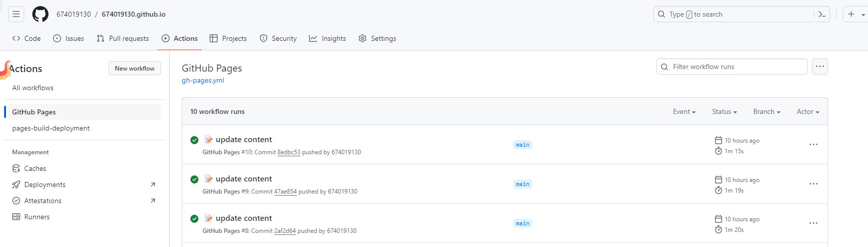Open the command palette icon
868x247 pixels.
click(822, 14)
